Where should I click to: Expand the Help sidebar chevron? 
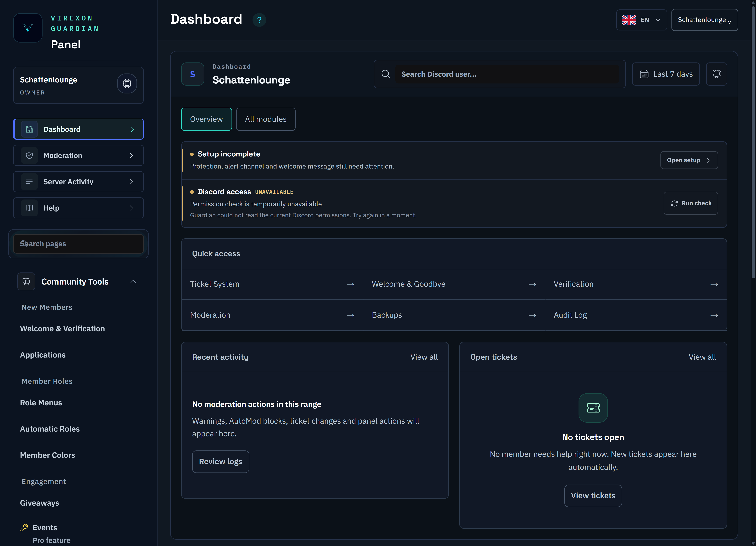(x=131, y=208)
